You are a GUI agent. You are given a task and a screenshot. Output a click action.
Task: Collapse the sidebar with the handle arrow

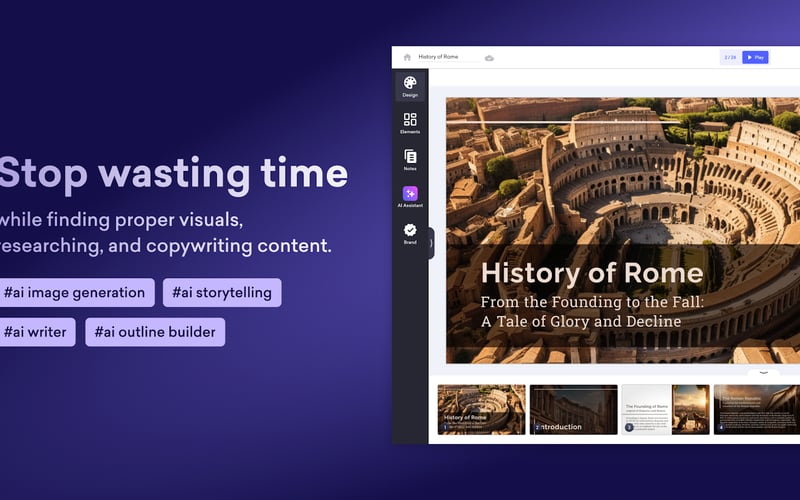(x=431, y=243)
